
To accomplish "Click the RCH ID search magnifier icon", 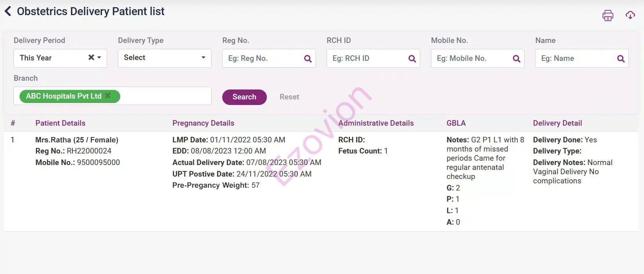I will (x=412, y=59).
